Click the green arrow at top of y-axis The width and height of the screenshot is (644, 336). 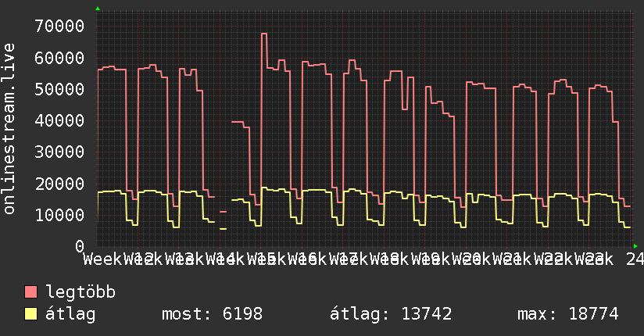98,9
